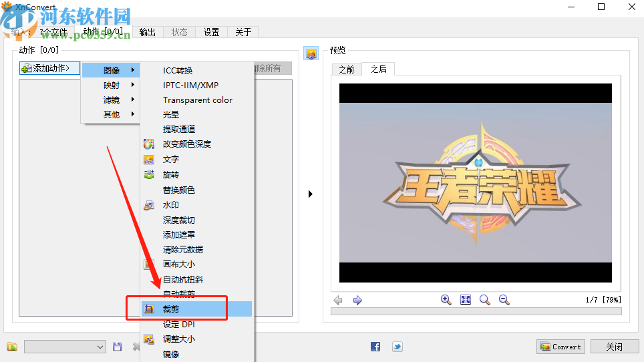Select 光晕 menu item
This screenshot has height=362, width=644.
click(x=171, y=114)
